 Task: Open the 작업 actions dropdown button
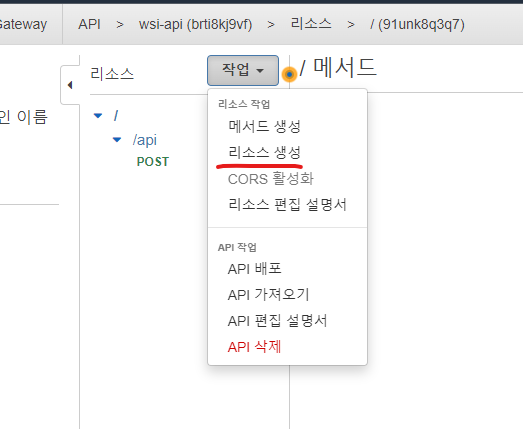click(x=243, y=70)
